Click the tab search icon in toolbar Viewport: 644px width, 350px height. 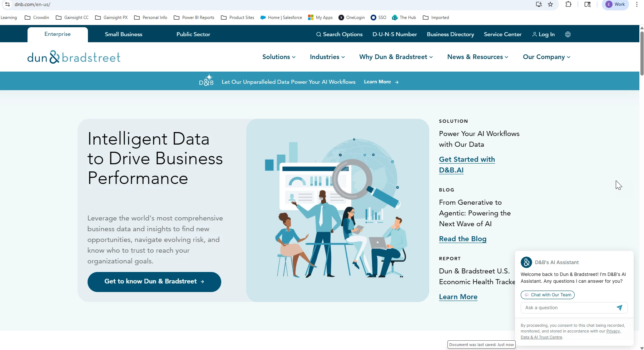pos(588,4)
